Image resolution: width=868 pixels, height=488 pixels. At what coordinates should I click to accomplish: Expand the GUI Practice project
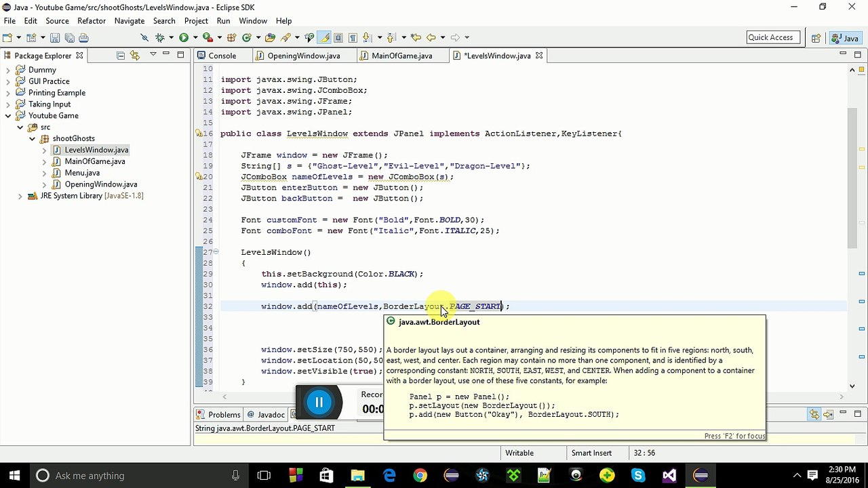tap(8, 81)
